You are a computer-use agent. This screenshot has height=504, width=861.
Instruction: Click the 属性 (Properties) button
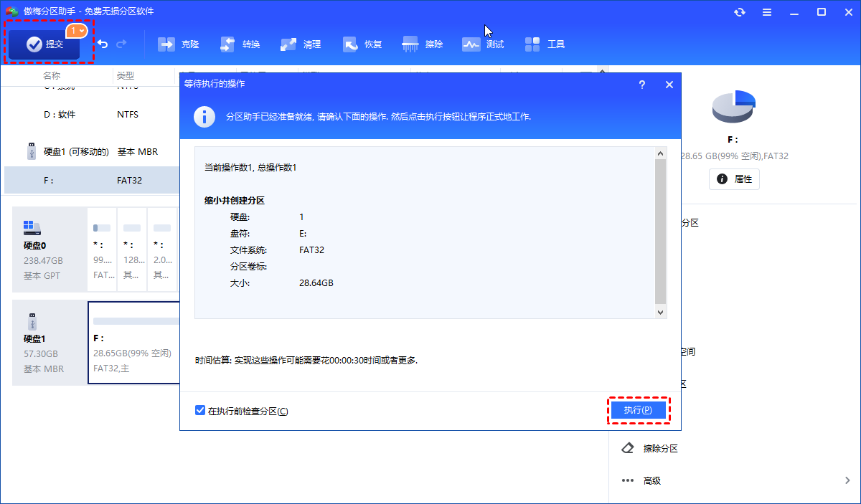pyautogui.click(x=734, y=179)
